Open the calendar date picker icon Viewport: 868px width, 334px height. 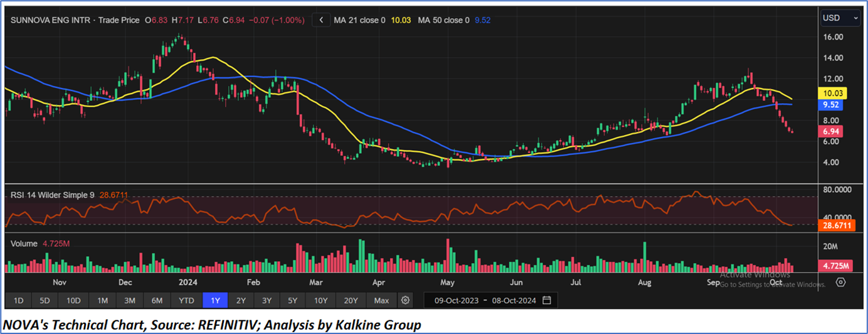click(547, 300)
